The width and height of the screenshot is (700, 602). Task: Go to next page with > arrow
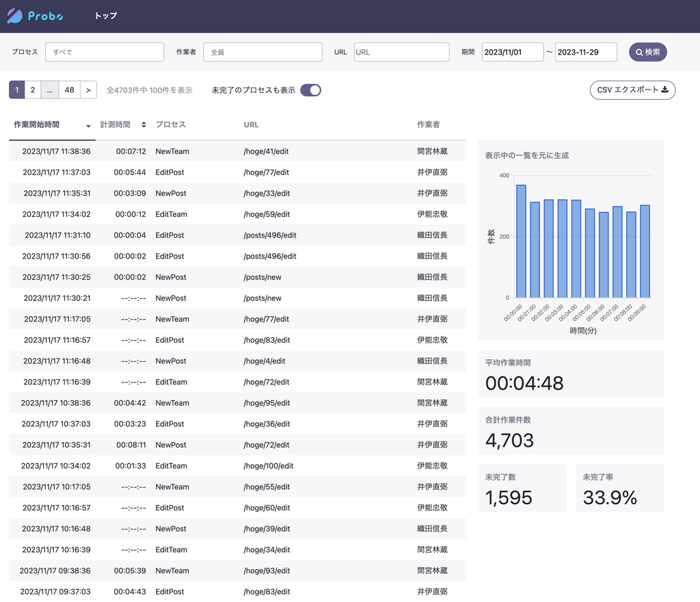tap(88, 90)
